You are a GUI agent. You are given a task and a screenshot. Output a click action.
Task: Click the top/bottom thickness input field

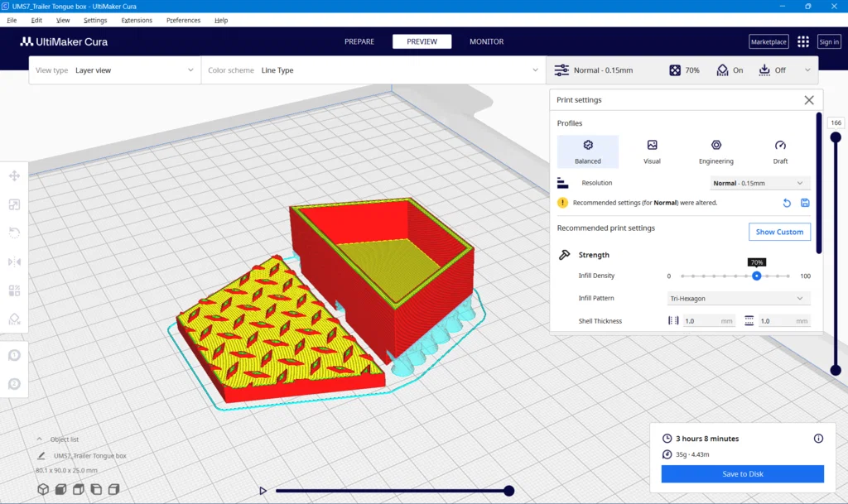pyautogui.click(x=784, y=321)
